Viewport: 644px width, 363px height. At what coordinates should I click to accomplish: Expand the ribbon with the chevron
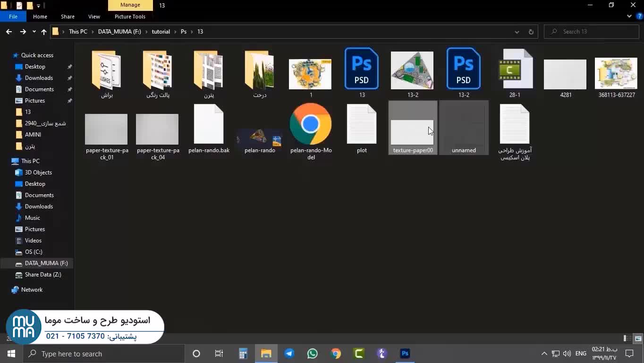(629, 16)
